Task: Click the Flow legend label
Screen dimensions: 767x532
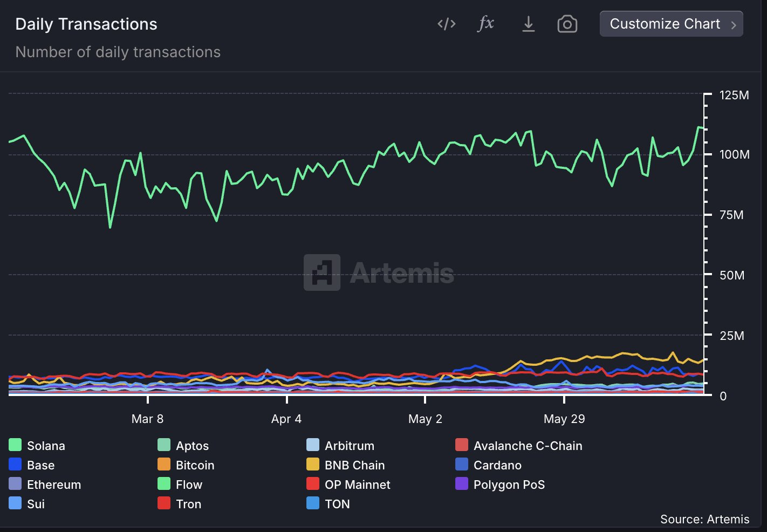Action: click(189, 485)
